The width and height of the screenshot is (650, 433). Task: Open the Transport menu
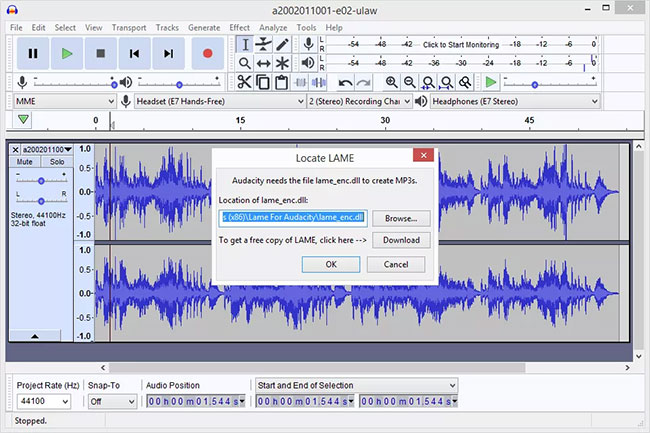tap(129, 28)
